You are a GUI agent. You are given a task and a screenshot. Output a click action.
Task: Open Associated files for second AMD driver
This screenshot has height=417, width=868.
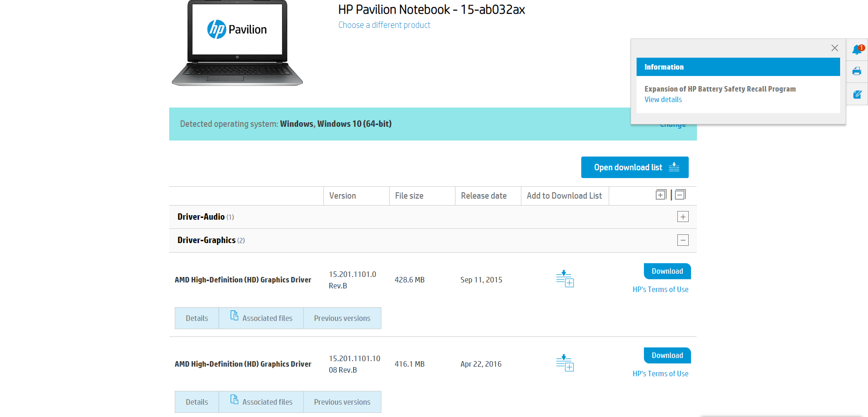coord(261,402)
